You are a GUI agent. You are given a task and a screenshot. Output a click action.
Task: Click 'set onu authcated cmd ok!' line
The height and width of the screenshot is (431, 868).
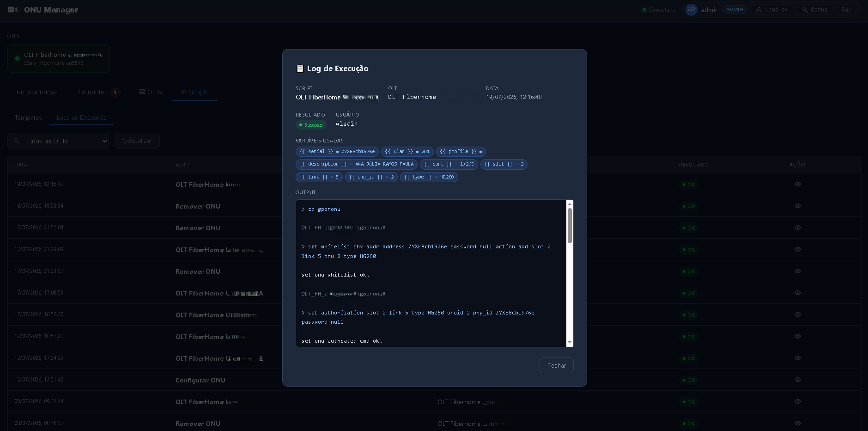click(x=342, y=341)
